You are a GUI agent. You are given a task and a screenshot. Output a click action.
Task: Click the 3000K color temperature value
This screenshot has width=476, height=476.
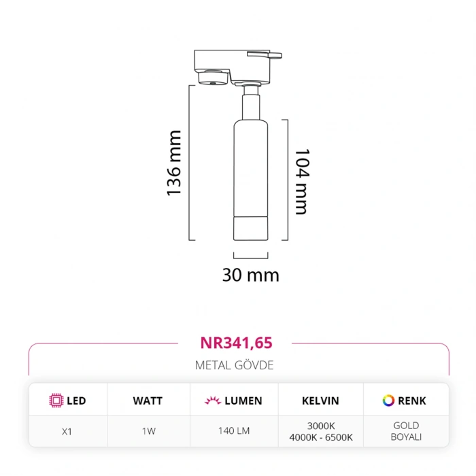click(x=320, y=426)
